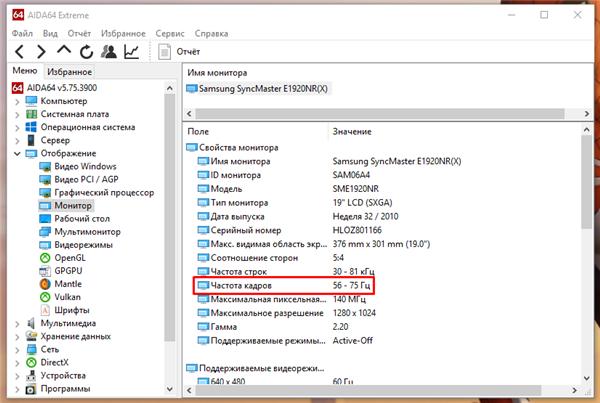Click details pane vertical scrollbar down arrow
600x403 pixels.
pos(587,378)
